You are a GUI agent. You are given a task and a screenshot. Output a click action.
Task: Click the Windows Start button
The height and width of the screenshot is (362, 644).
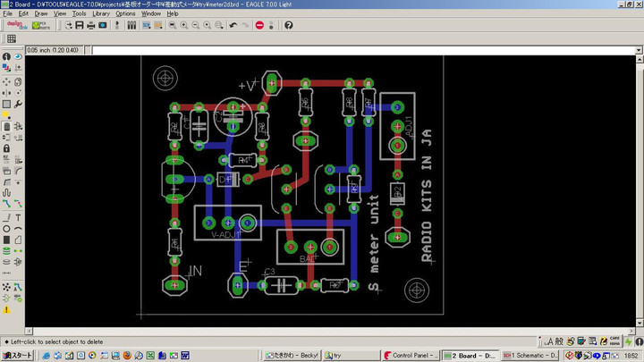[16, 355]
